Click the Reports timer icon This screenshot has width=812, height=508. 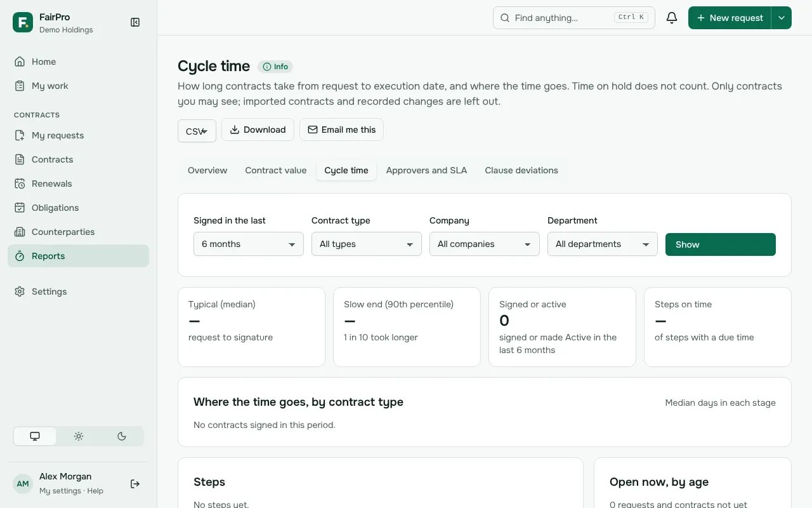click(20, 256)
